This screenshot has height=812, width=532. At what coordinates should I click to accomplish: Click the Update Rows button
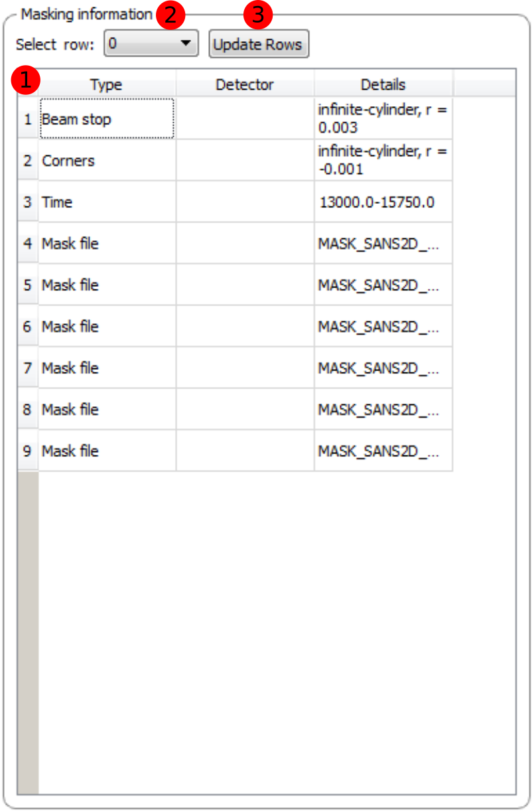[x=259, y=45]
